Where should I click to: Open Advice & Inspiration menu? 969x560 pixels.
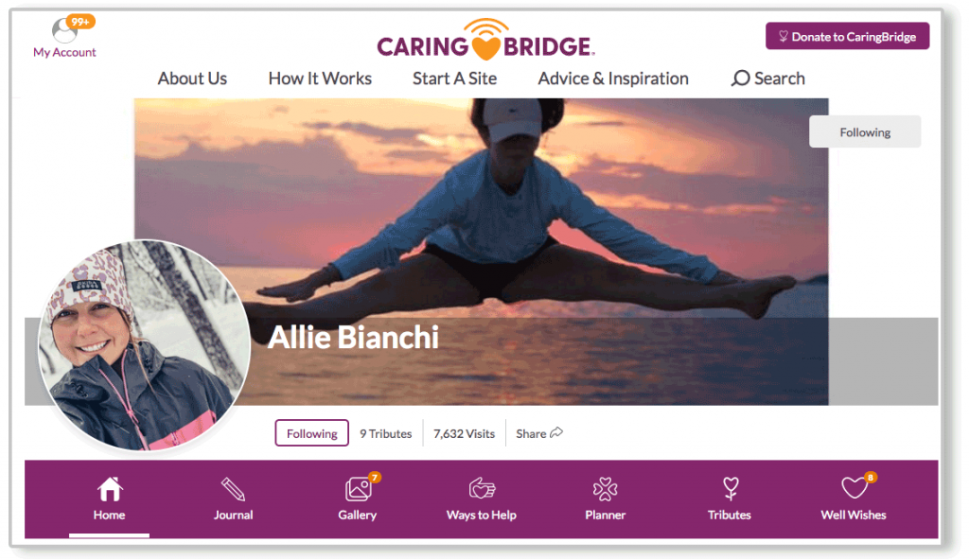coord(613,79)
